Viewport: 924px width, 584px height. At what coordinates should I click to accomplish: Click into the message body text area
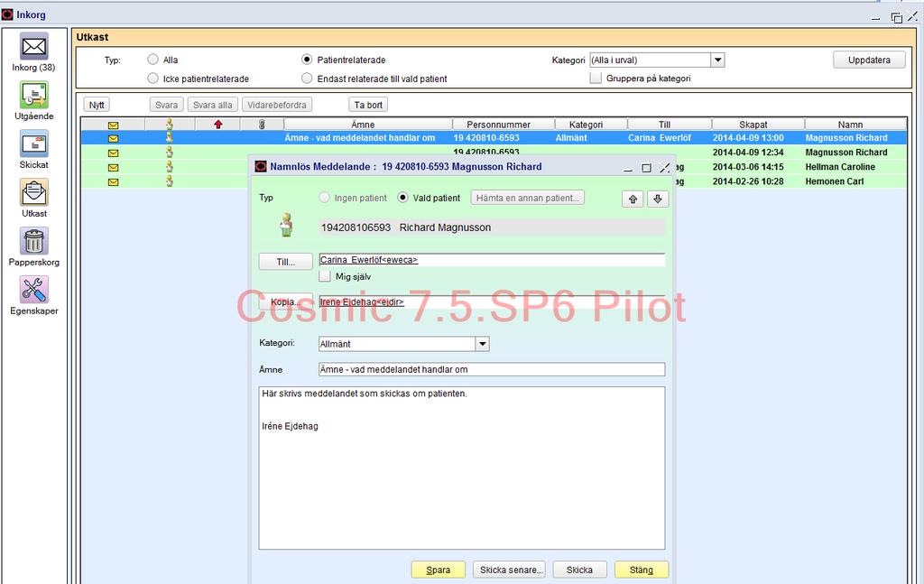[x=462, y=468]
